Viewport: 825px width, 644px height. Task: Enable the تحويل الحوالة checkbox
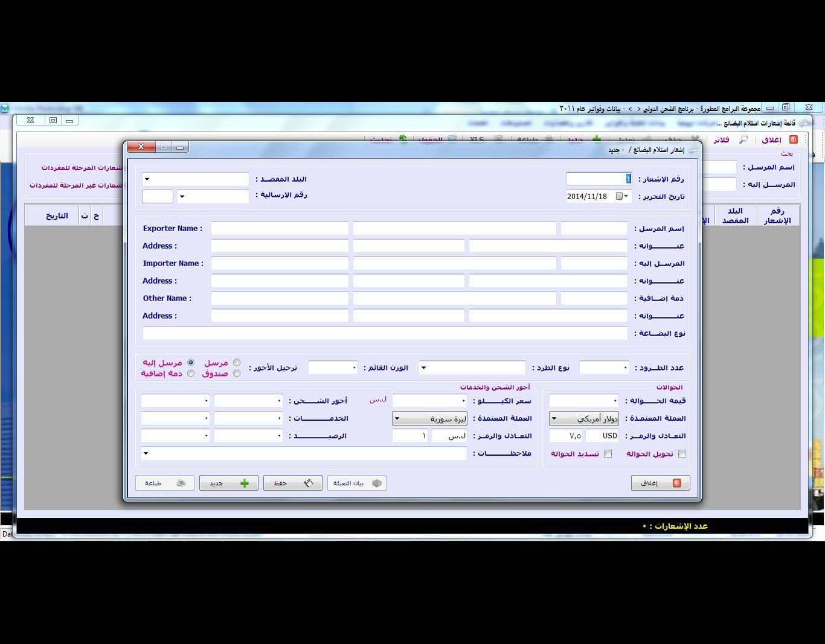(x=682, y=454)
